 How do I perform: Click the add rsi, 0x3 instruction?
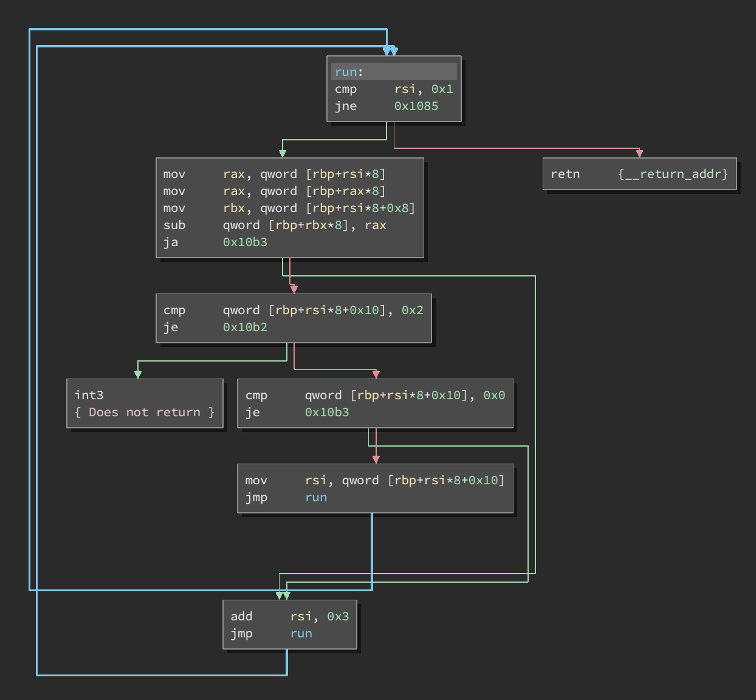click(x=289, y=616)
